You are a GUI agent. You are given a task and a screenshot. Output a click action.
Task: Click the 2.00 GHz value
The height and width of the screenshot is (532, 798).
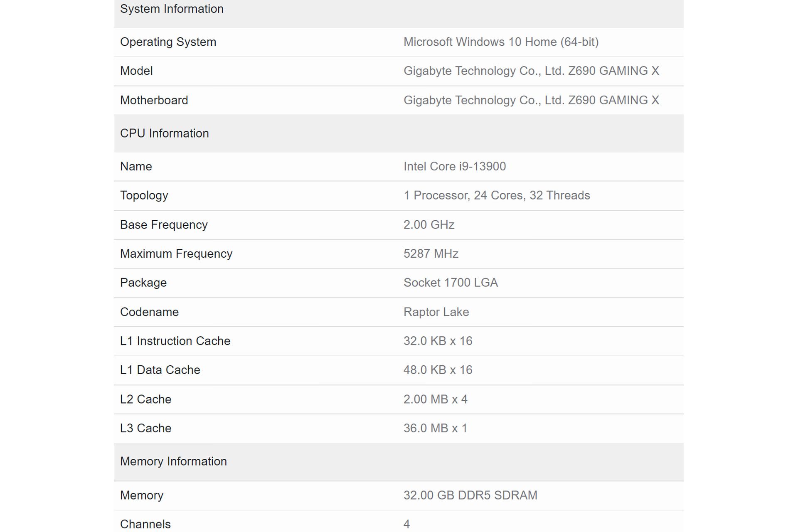[x=429, y=225]
